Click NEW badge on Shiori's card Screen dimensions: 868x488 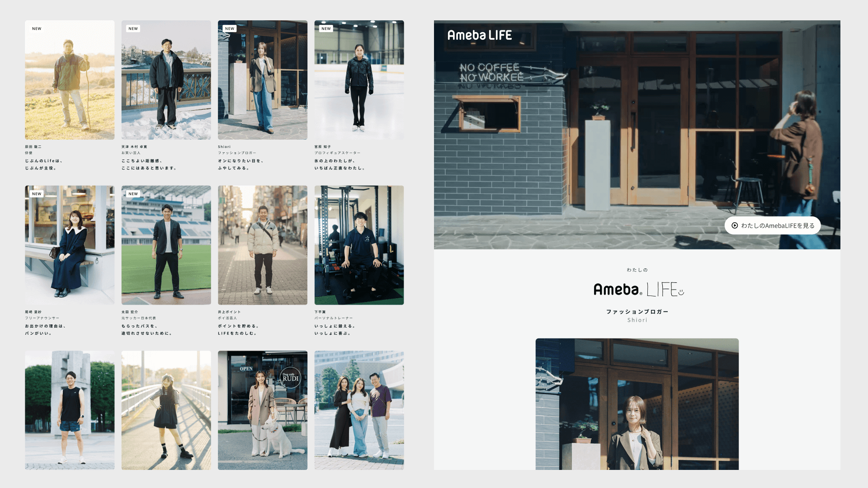230,28
